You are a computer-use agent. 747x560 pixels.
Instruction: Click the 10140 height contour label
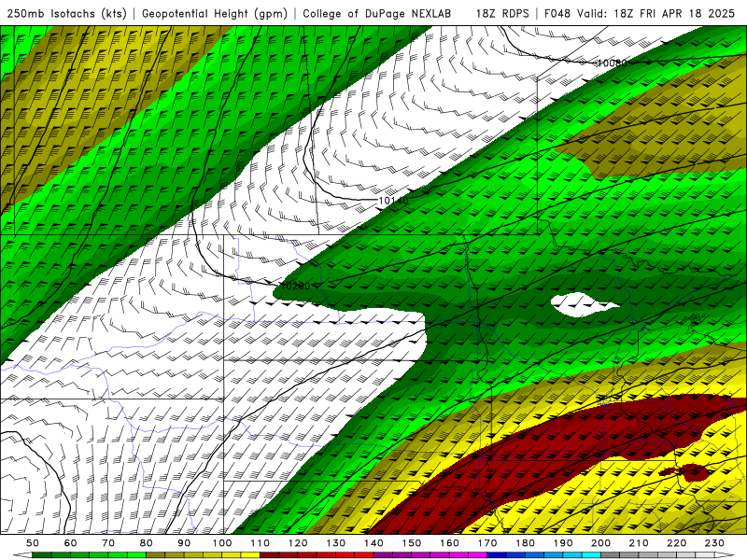(x=393, y=201)
